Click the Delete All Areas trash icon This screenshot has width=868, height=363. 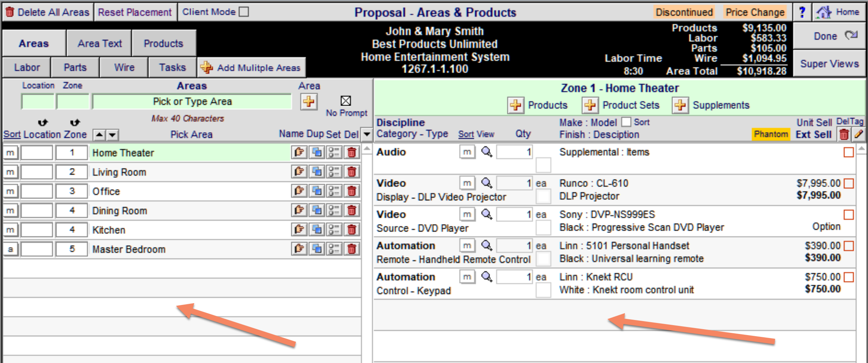pyautogui.click(x=10, y=12)
